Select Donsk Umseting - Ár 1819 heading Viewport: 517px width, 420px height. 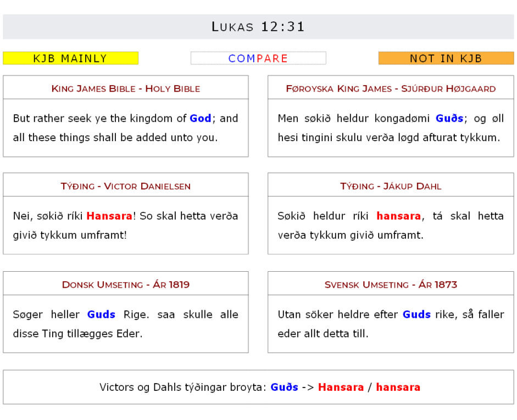pos(126,284)
